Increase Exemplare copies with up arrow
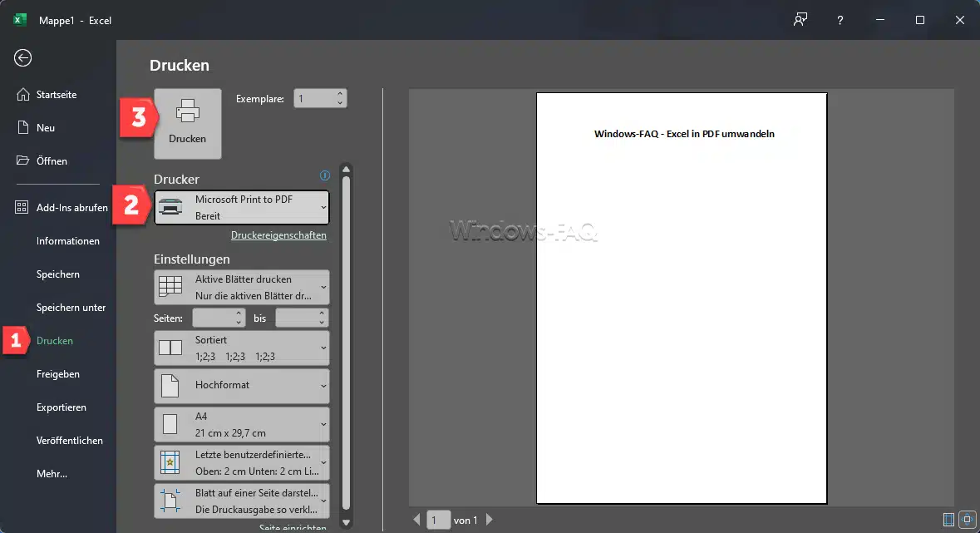The width and height of the screenshot is (980, 533). pos(340,94)
